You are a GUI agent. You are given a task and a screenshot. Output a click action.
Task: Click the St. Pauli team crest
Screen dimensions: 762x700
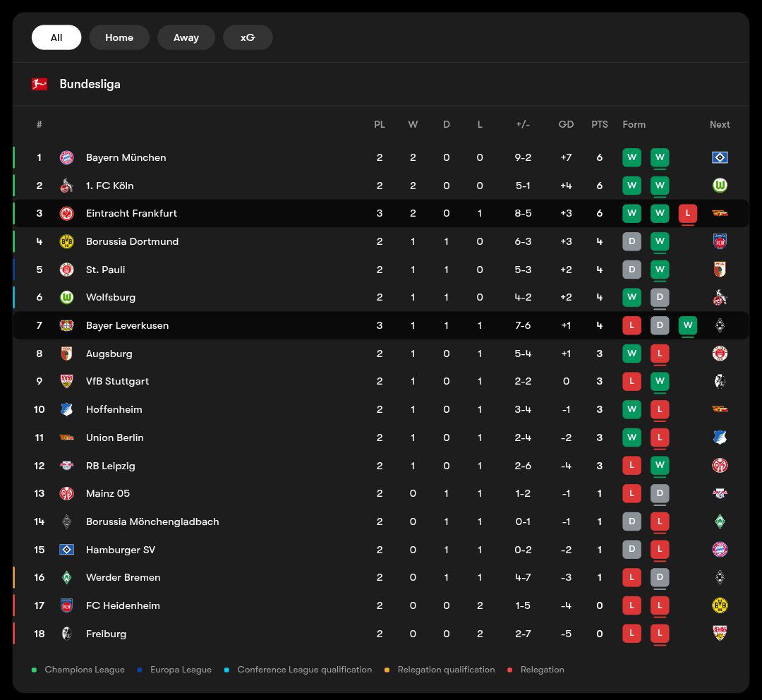[x=66, y=270]
